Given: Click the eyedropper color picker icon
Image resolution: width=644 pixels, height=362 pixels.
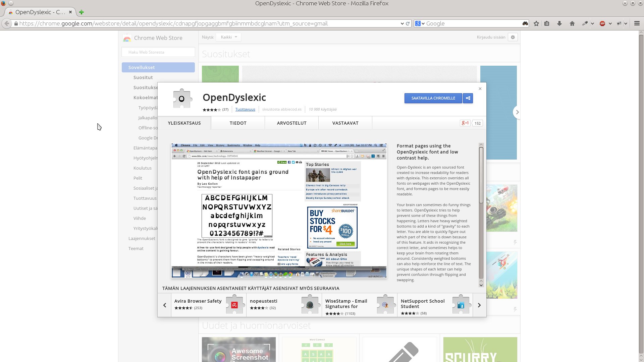Looking at the screenshot, I should coord(585,23).
